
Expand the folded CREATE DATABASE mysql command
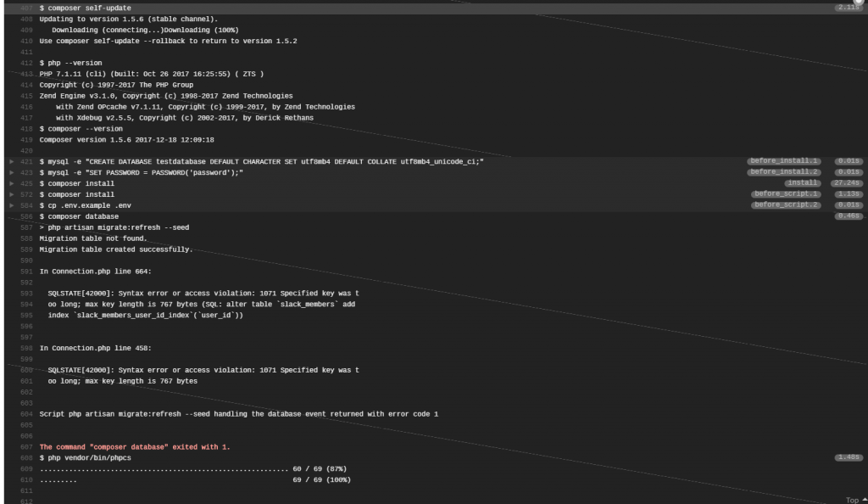(x=12, y=162)
